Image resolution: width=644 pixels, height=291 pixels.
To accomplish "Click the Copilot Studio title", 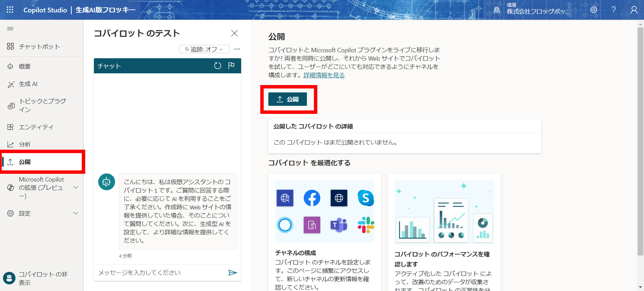I will pyautogui.click(x=45, y=10).
